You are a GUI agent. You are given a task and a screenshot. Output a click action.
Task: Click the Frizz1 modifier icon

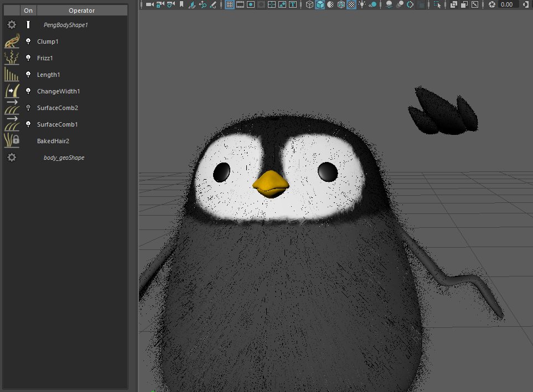(12, 58)
